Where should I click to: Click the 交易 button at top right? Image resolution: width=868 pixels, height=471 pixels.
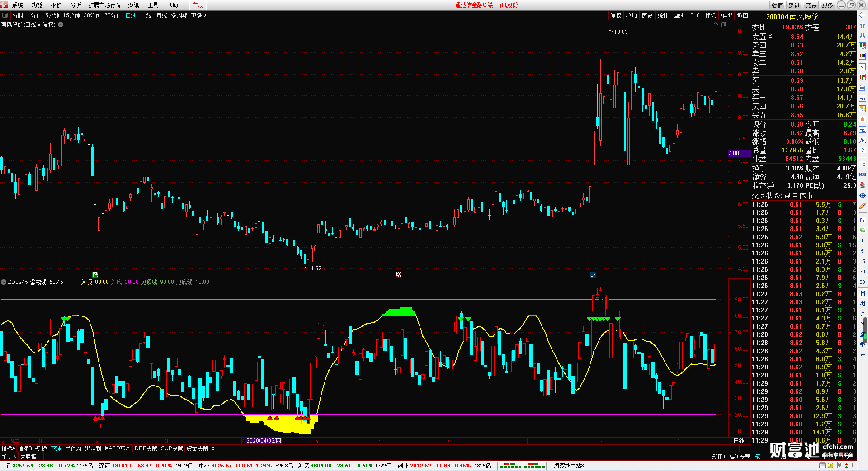(811, 5)
